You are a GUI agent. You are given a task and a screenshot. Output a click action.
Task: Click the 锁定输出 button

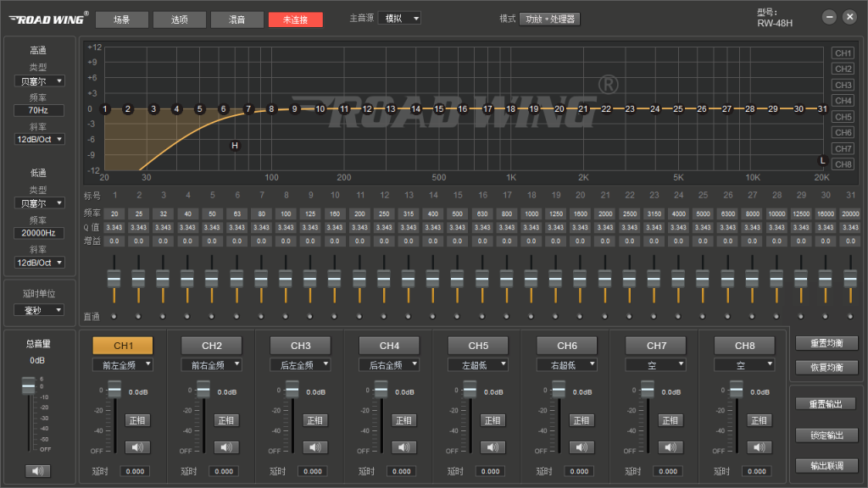coord(826,435)
